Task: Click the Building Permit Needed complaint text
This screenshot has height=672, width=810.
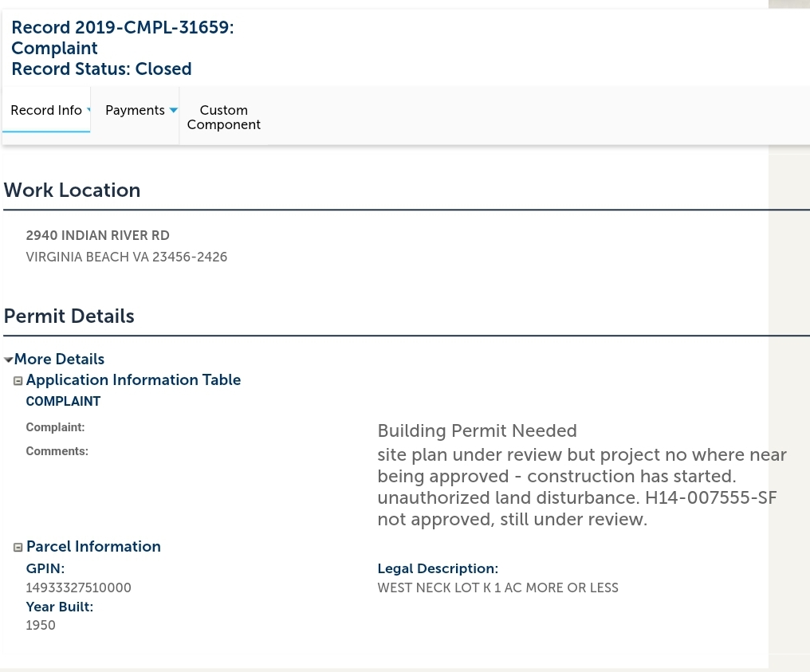Action: point(477,431)
